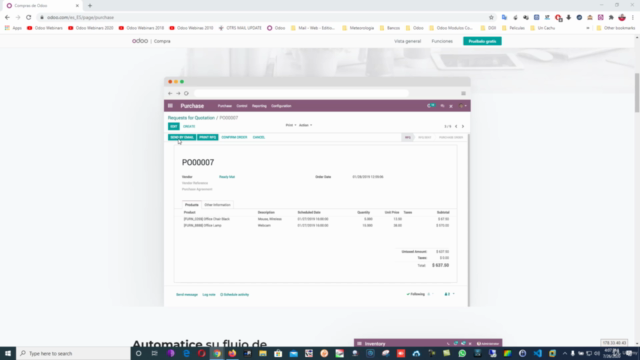640x360 pixels.
Task: Select the RFQ status stage
Action: [407, 138]
